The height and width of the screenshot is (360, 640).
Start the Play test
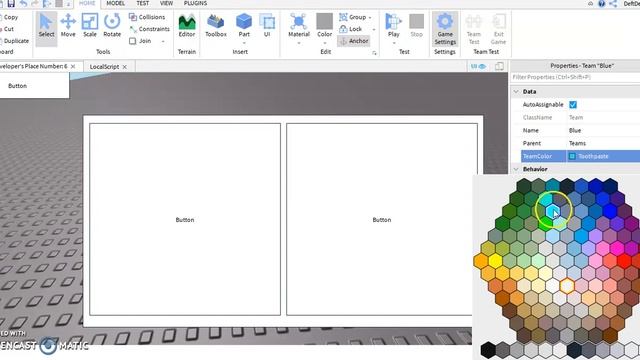click(x=393, y=26)
